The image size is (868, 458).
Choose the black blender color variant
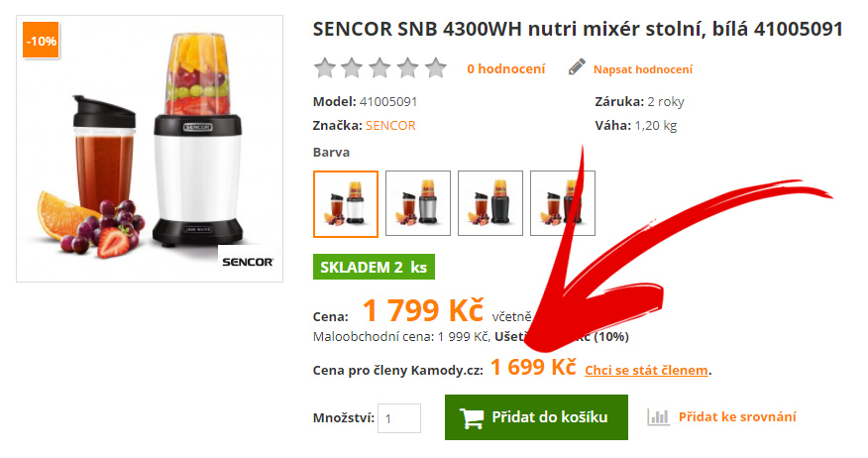490,203
